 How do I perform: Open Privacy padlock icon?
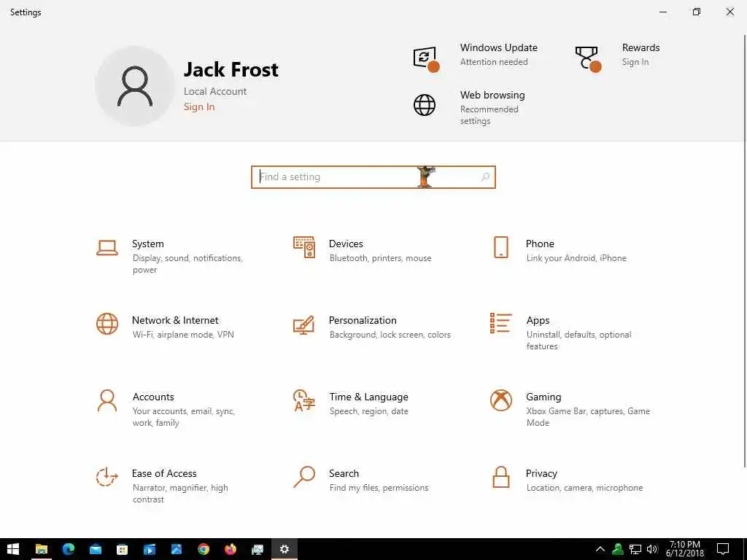(501, 477)
